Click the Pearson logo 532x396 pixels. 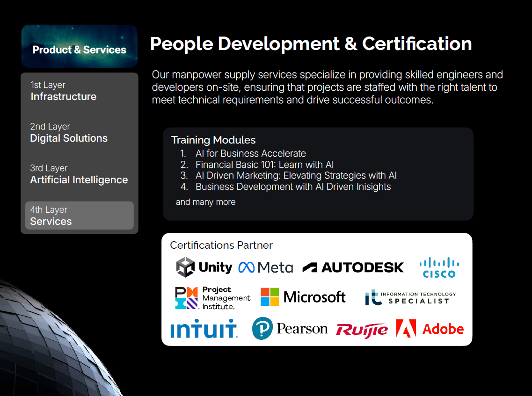click(x=290, y=328)
